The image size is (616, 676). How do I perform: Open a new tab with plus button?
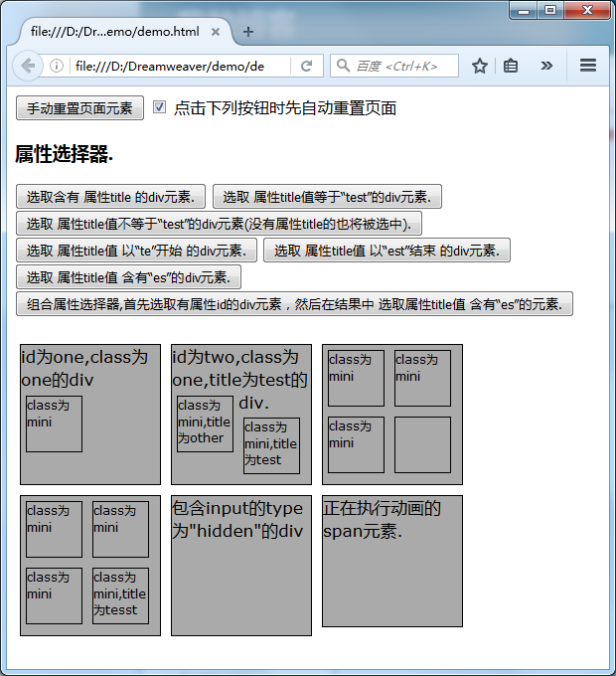pyautogui.click(x=248, y=32)
